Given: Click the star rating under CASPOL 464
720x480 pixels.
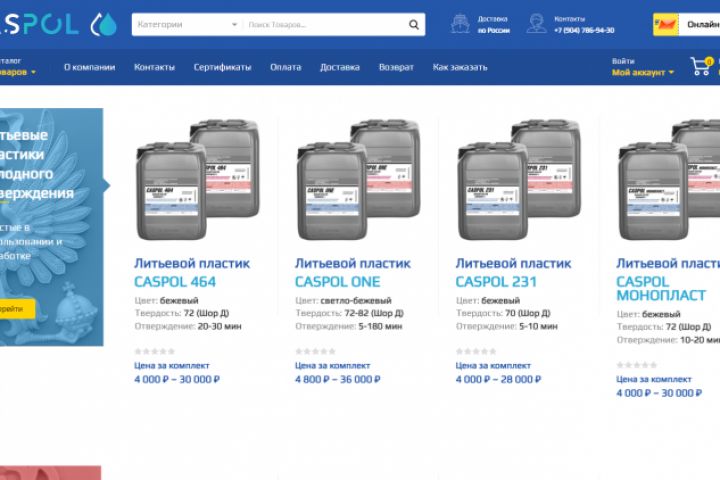Looking at the screenshot, I should tap(155, 351).
